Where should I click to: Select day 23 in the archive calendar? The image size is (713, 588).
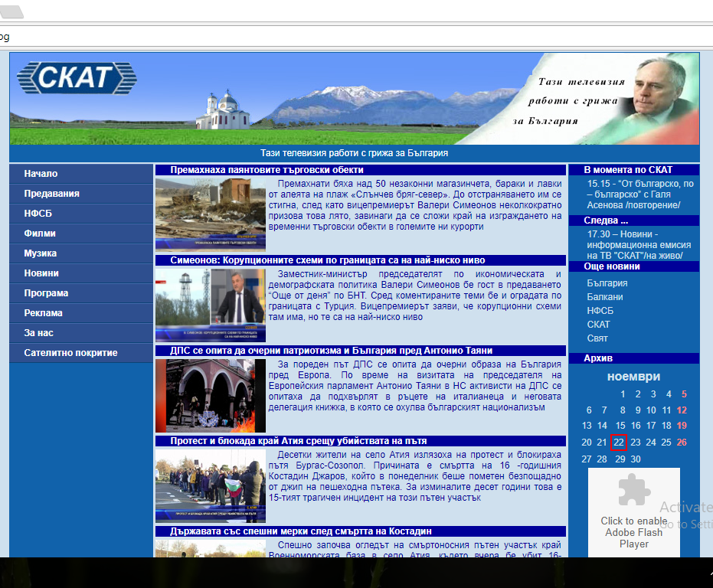[x=636, y=443]
